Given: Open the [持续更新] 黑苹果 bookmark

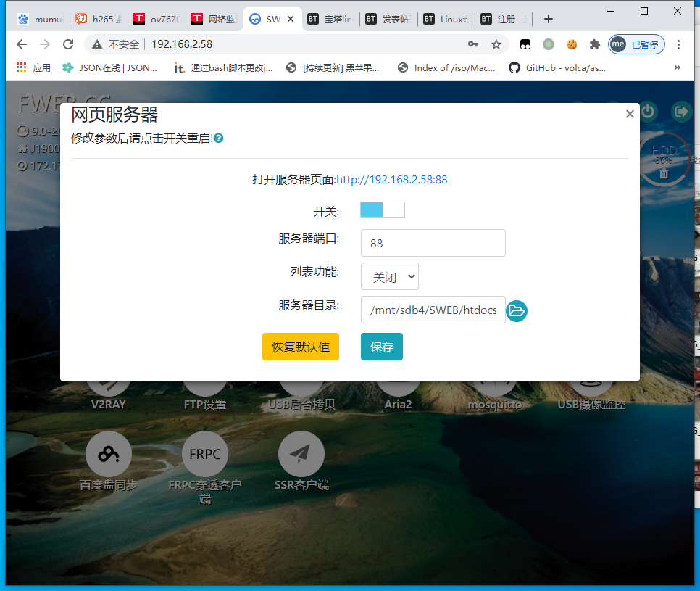Looking at the screenshot, I should [x=333, y=67].
